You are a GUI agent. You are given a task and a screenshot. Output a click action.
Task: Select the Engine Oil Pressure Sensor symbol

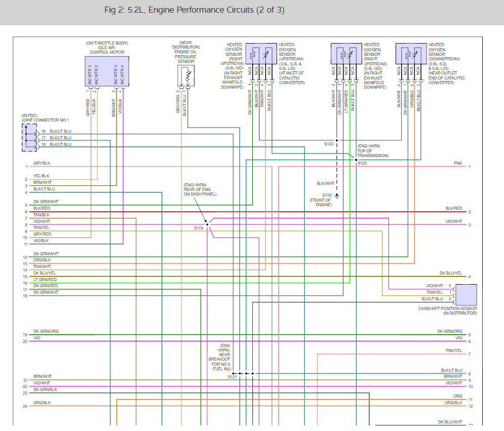point(186,76)
